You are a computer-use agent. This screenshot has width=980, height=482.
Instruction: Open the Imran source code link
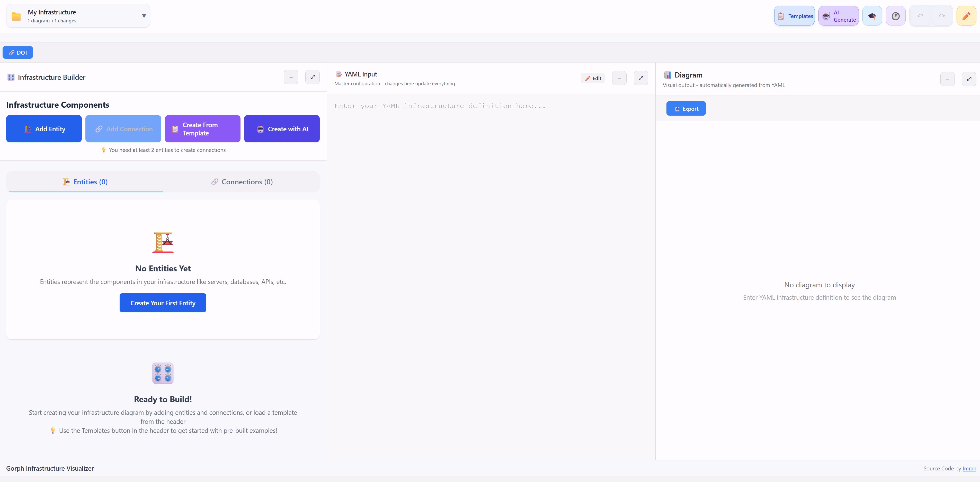pyautogui.click(x=969, y=469)
